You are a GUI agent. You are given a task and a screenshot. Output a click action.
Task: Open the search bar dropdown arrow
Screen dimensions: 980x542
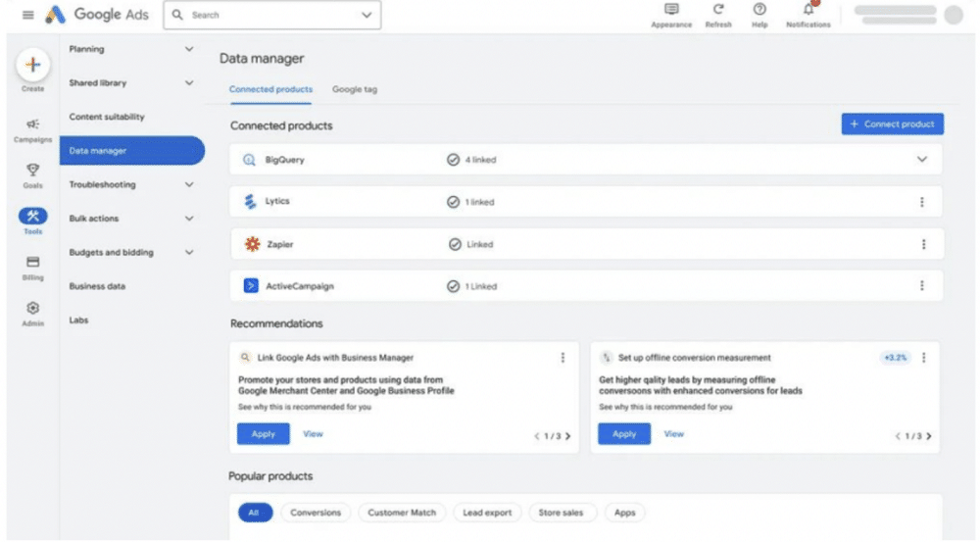click(x=367, y=15)
